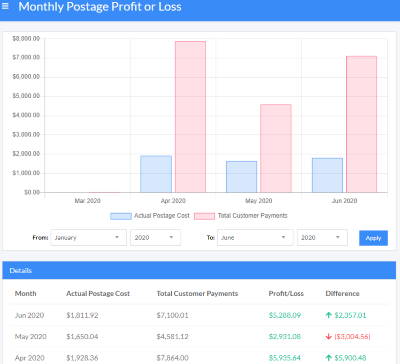Click the $5,288.09 profit value
This screenshot has height=364, width=400.
click(x=285, y=315)
